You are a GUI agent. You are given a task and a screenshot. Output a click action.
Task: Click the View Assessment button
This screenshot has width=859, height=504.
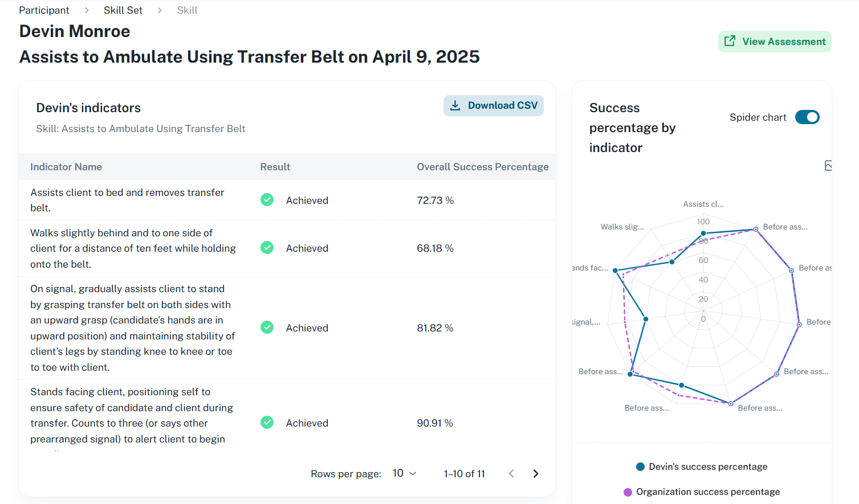pyautogui.click(x=775, y=42)
